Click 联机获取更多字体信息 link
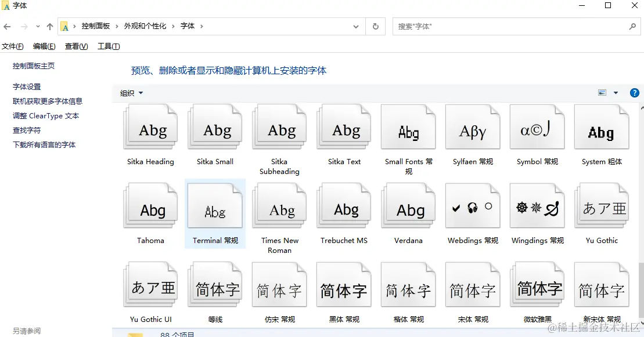This screenshot has width=644, height=337. pos(48,102)
